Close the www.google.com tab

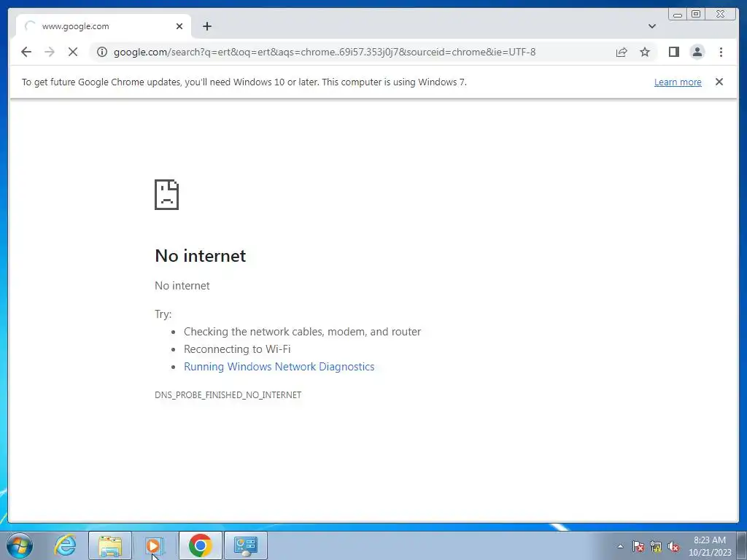(179, 26)
